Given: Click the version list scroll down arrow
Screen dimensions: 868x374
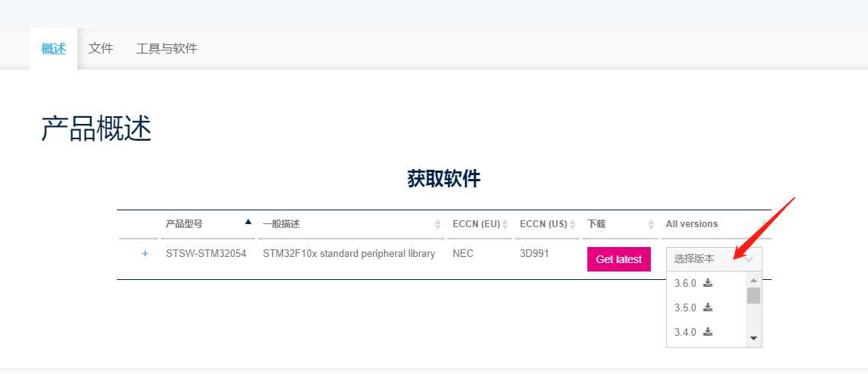Looking at the screenshot, I should tap(753, 339).
